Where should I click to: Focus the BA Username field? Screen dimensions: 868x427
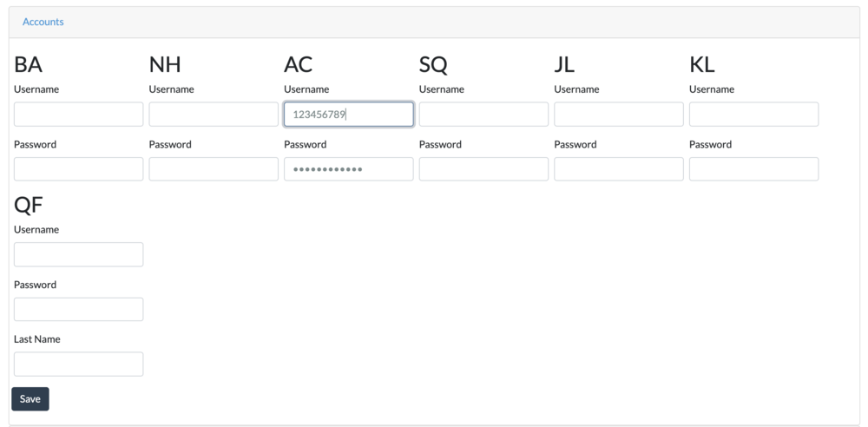[x=78, y=115]
